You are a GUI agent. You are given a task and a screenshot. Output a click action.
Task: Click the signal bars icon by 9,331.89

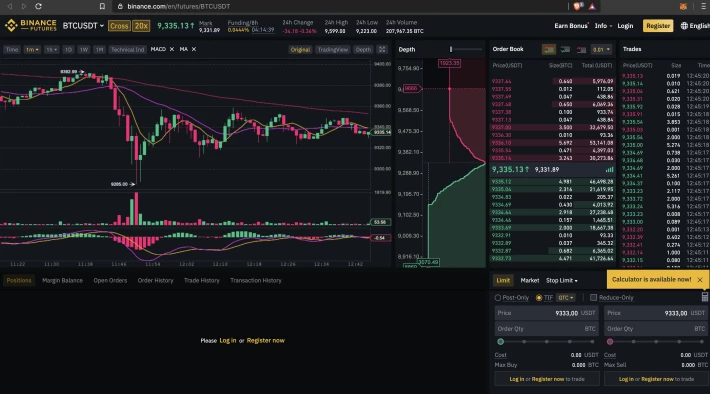pos(609,169)
